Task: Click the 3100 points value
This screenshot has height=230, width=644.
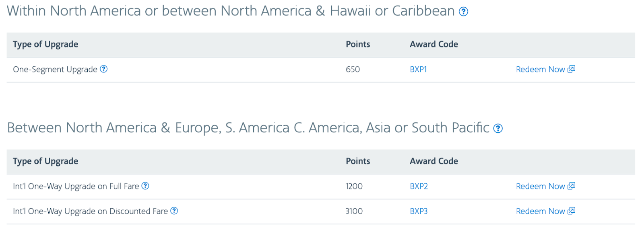Action: [354, 211]
